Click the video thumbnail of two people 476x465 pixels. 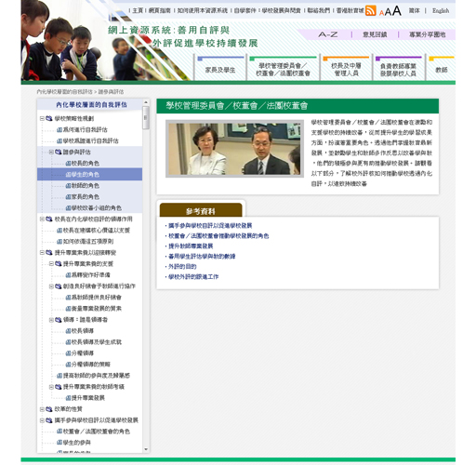click(234, 149)
